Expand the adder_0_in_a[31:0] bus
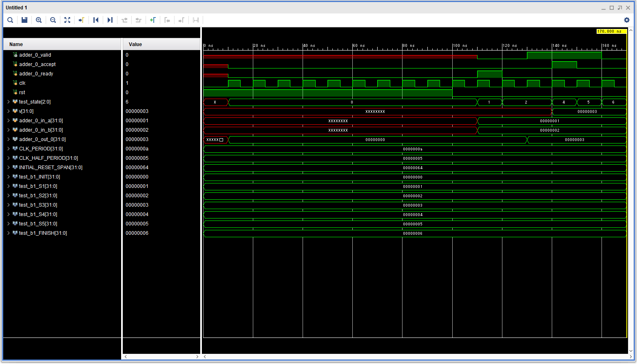 tap(9, 120)
